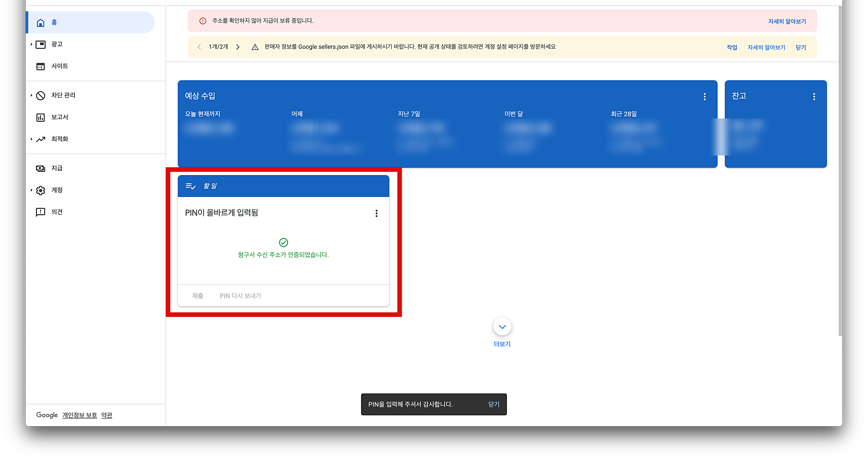Open 지급 (Payments) money icon

coord(40,168)
